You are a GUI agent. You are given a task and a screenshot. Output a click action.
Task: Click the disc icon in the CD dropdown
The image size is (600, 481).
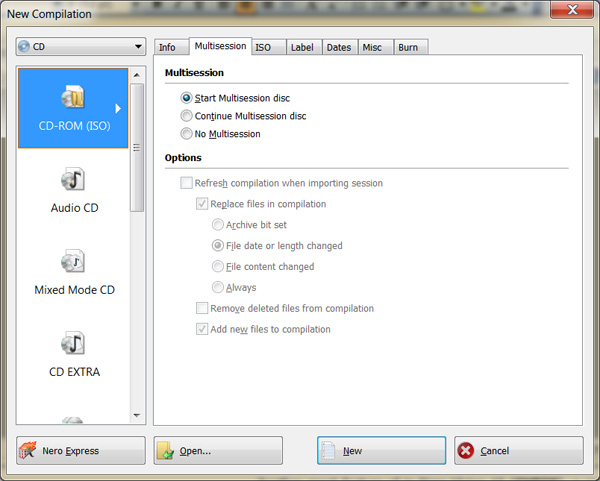tap(24, 47)
